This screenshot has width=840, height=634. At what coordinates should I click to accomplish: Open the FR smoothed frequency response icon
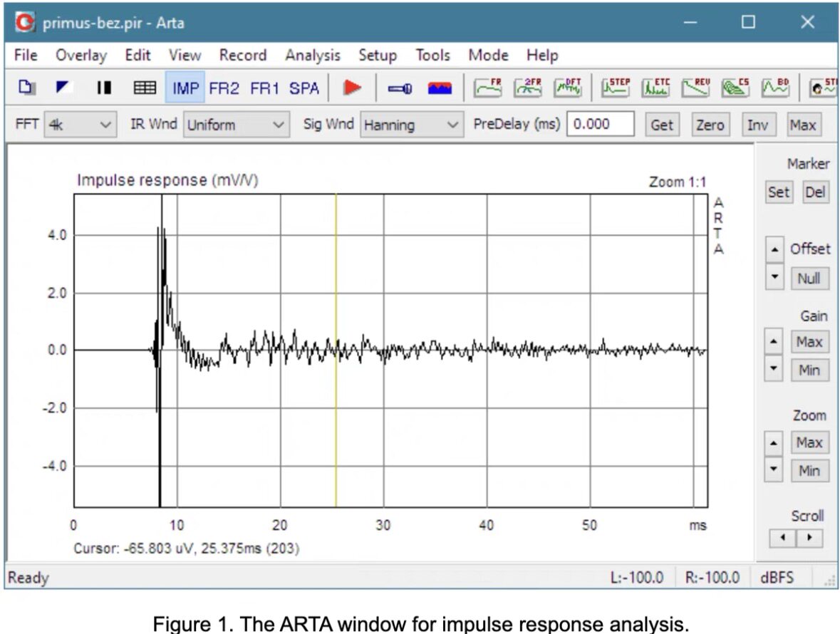(x=487, y=88)
